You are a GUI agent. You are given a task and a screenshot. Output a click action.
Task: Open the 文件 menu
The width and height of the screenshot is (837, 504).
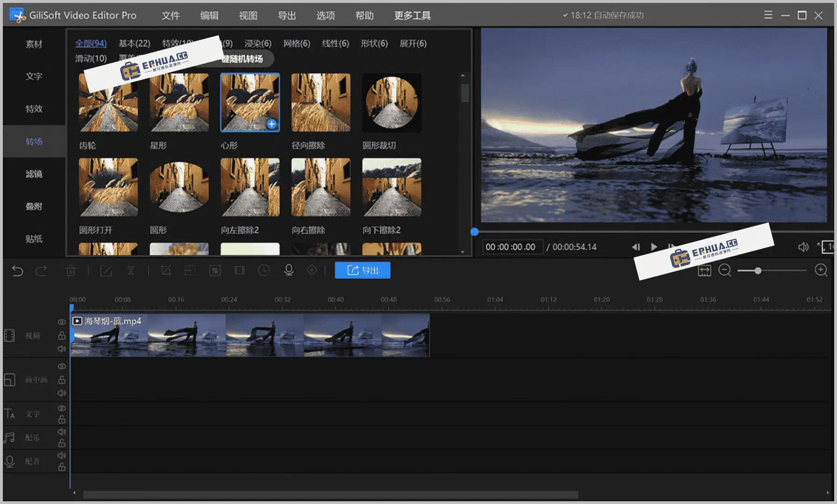click(x=170, y=15)
